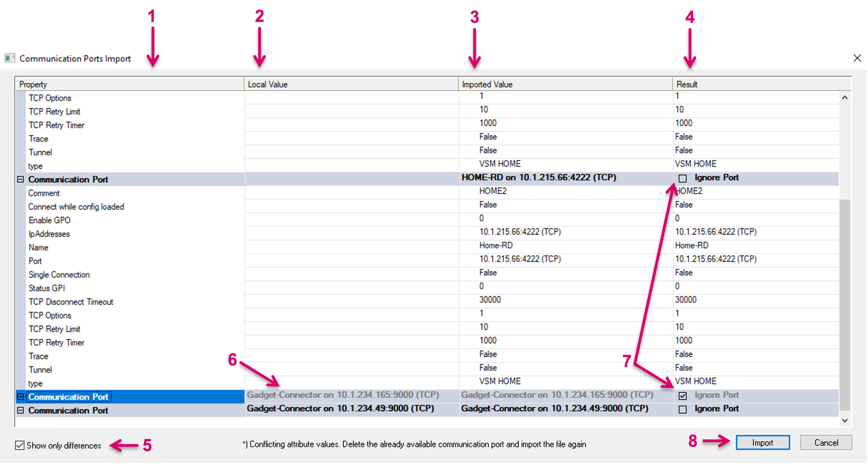Toggle Show only differences checkbox
Image resolution: width=868 pixels, height=466 pixels.
point(20,445)
